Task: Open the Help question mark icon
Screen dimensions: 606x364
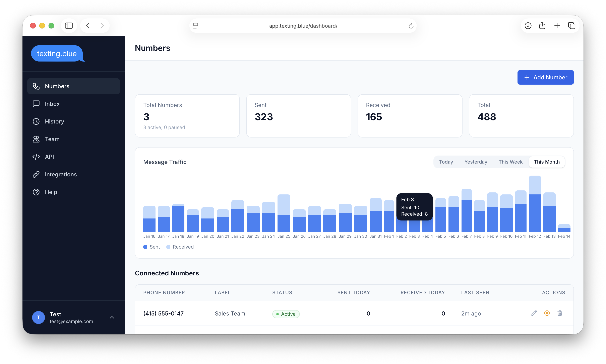Action: (x=36, y=192)
